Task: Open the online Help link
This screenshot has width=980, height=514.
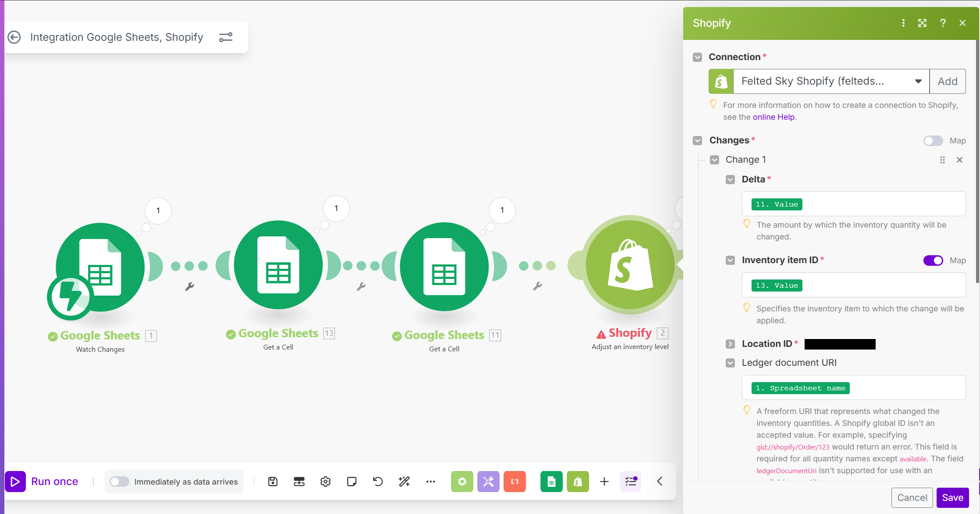Action: coord(773,117)
